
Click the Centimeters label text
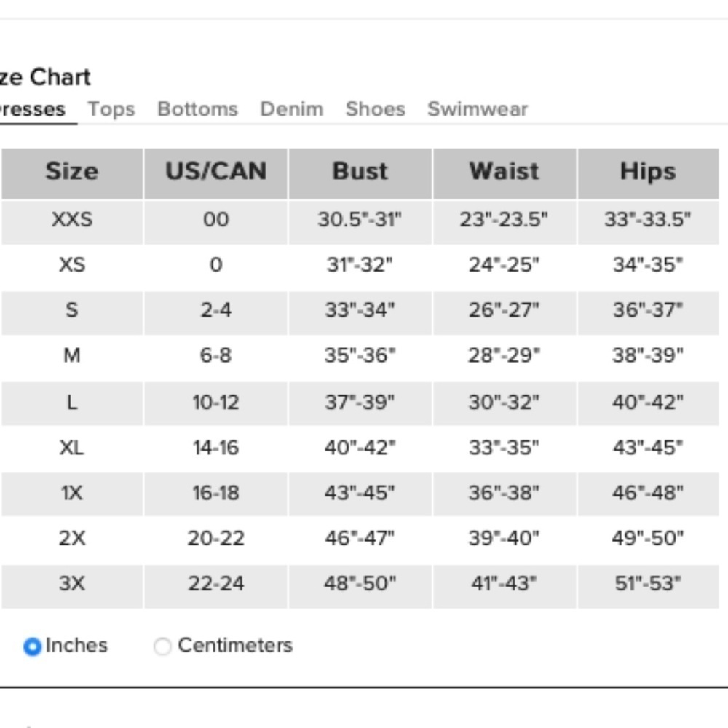coord(235,645)
